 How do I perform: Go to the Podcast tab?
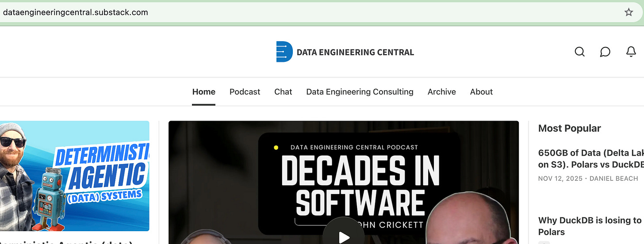(245, 92)
